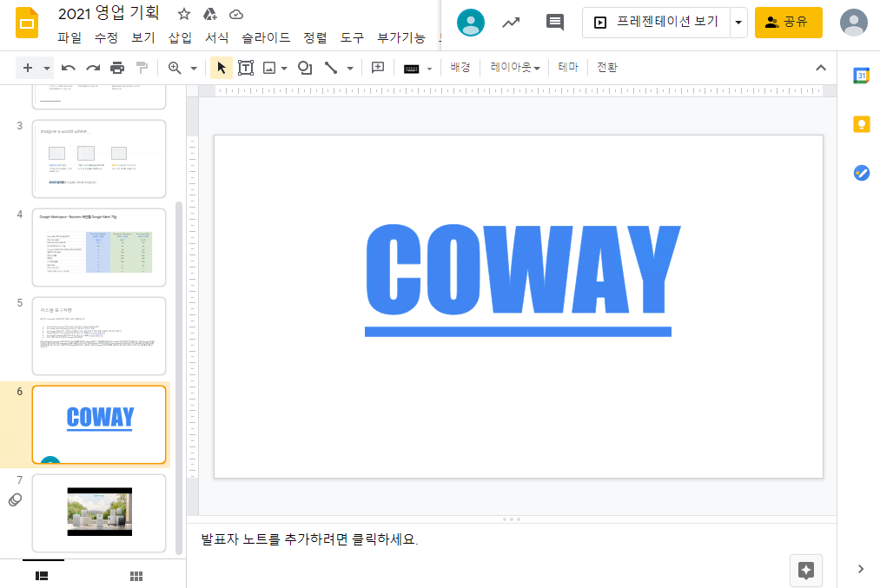Open the 부가기능 menu
Screen dimensions: 880x588
[x=401, y=37]
